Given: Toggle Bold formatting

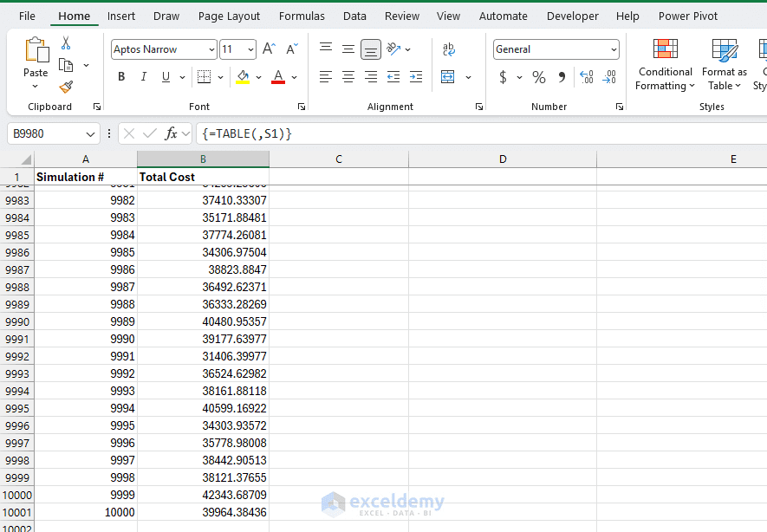Looking at the screenshot, I should (x=121, y=77).
